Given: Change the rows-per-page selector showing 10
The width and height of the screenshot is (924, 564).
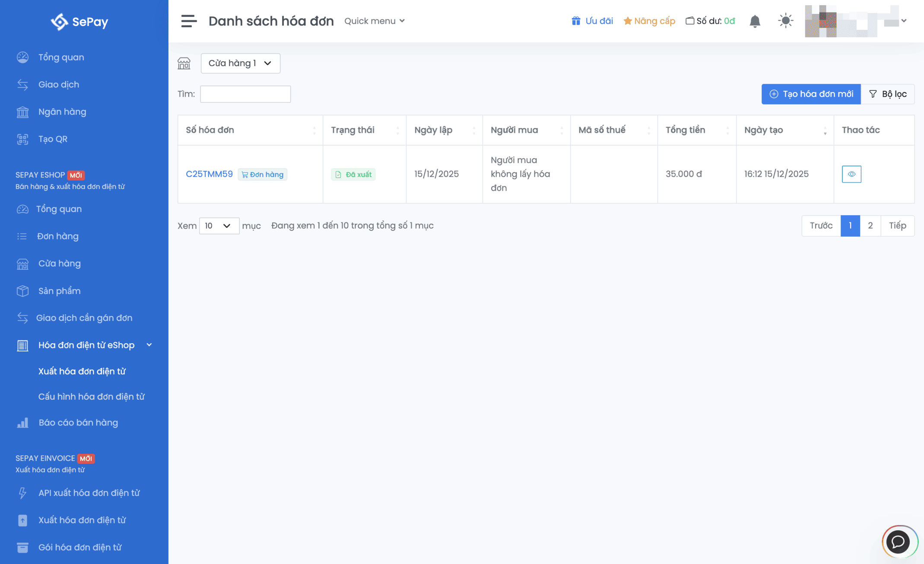Looking at the screenshot, I should (x=219, y=226).
